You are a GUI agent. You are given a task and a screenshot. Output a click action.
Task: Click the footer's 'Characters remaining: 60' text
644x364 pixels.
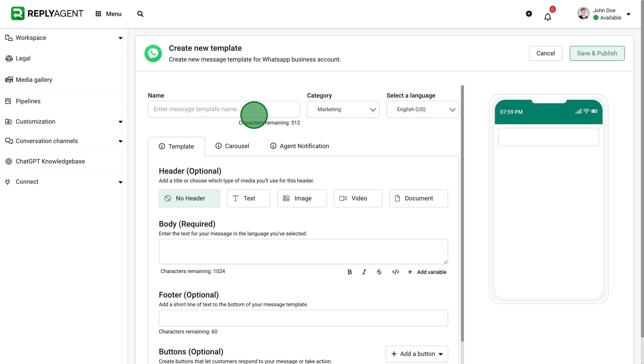tap(188, 331)
